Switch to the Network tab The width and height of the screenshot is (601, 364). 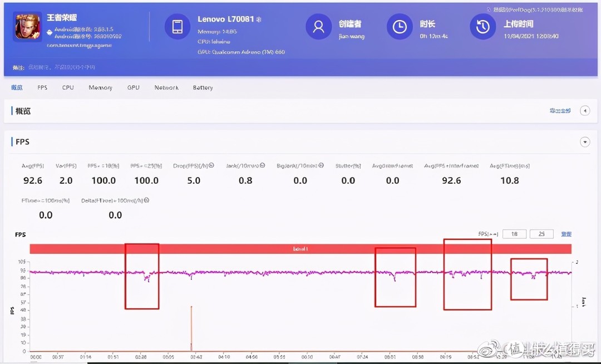point(166,87)
